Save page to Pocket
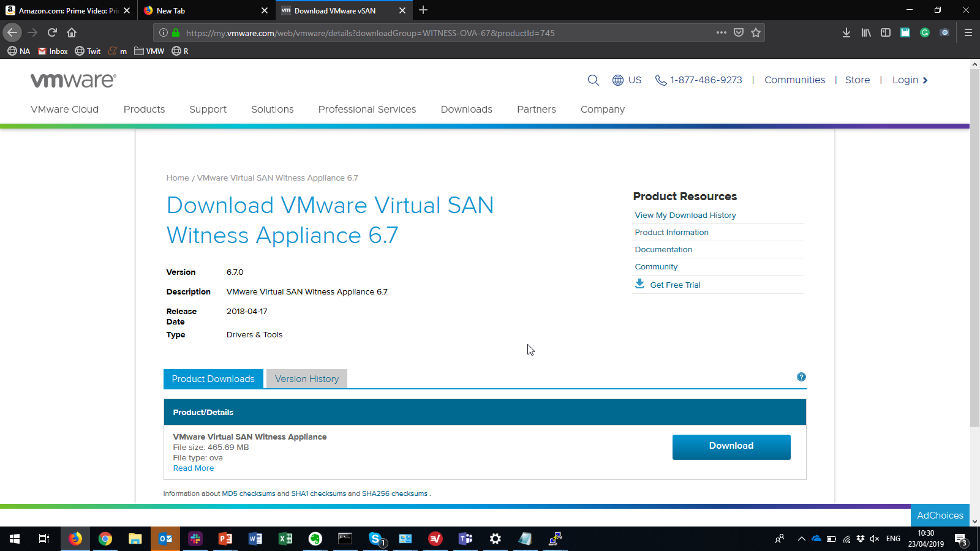This screenshot has height=551, width=980. point(739,32)
